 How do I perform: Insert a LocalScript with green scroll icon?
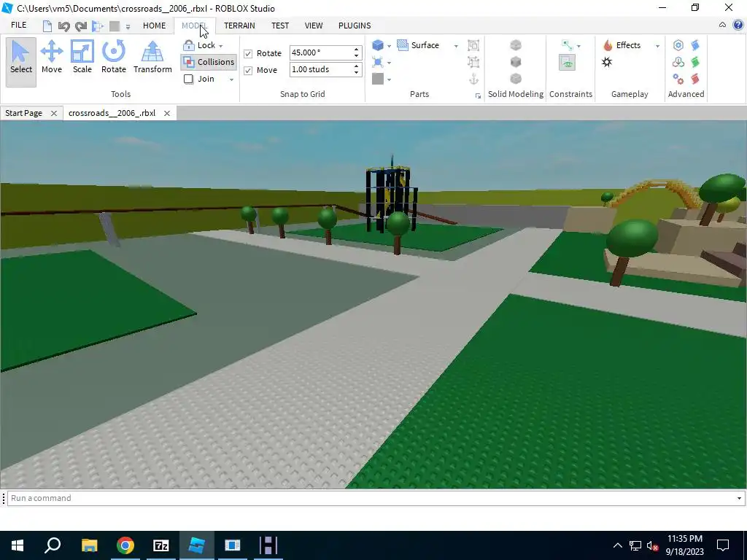pyautogui.click(x=695, y=62)
